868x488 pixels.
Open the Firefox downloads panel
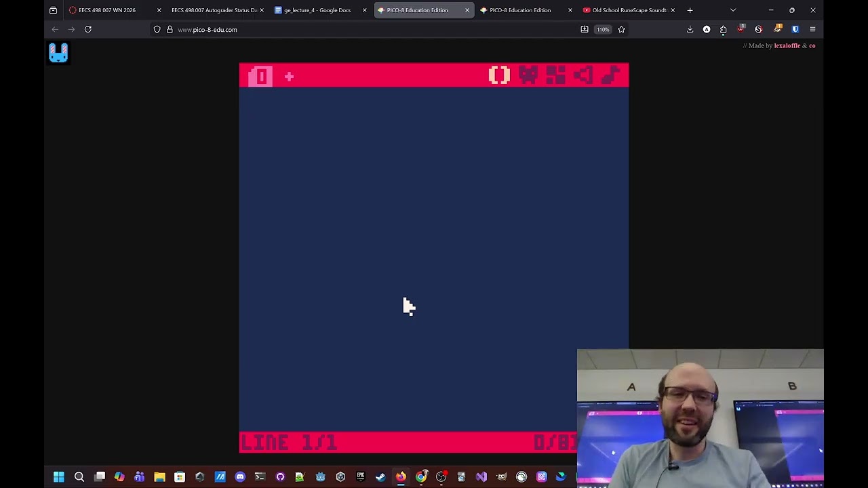click(690, 29)
